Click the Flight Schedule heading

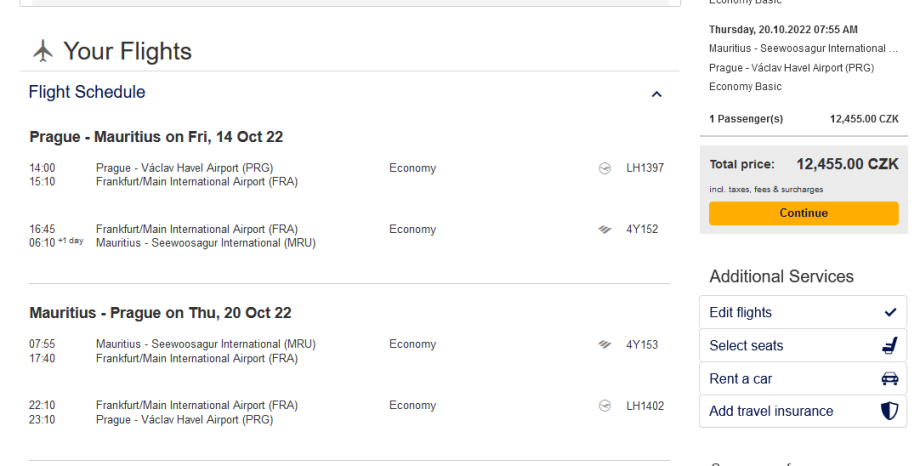coord(87,92)
